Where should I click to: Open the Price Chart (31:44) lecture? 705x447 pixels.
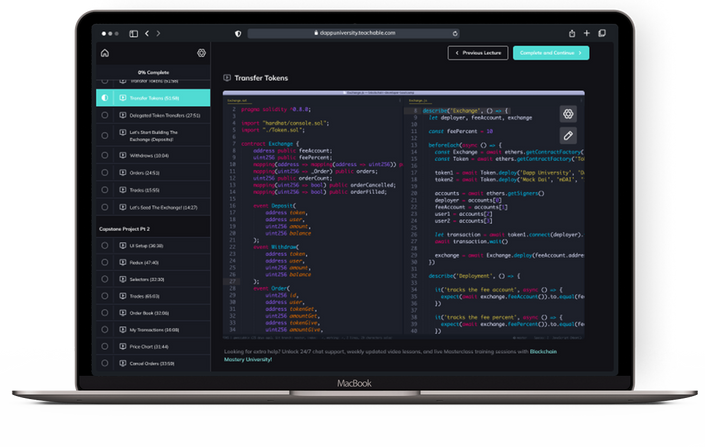coord(153,346)
